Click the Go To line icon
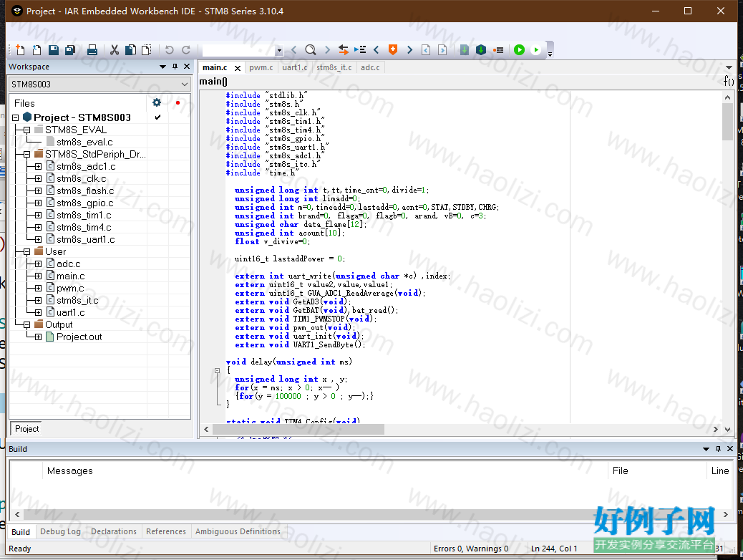The height and width of the screenshot is (560, 743). (x=360, y=50)
